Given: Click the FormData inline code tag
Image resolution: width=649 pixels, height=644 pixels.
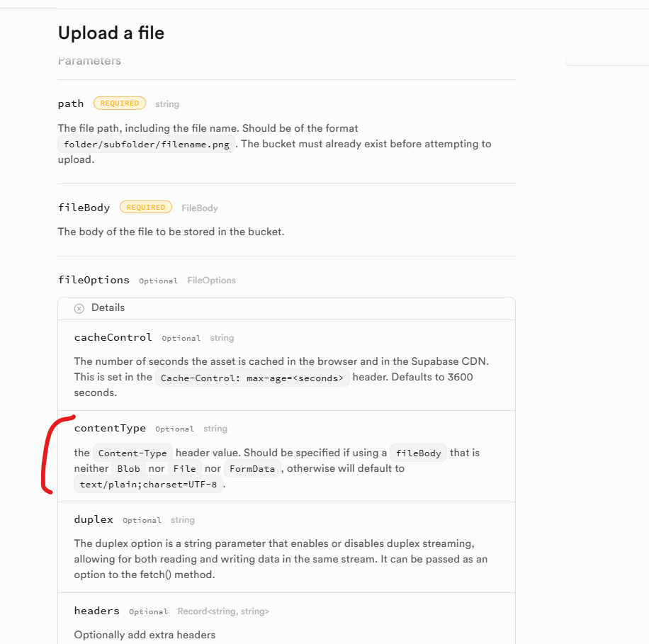Looking at the screenshot, I should (x=253, y=469).
